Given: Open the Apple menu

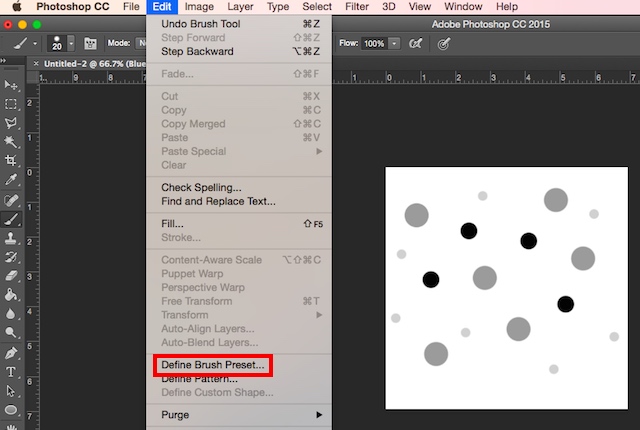Looking at the screenshot, I should tap(17, 7).
